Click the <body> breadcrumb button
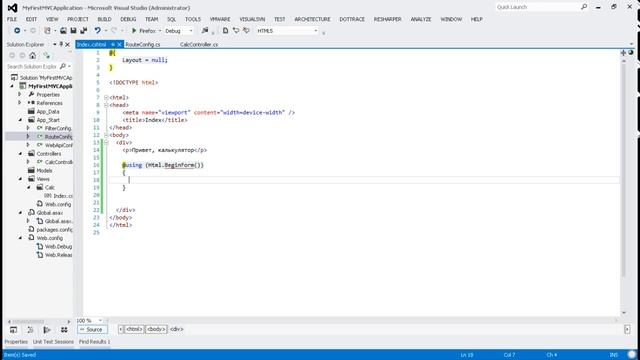Image resolution: width=640 pixels, height=360 pixels. point(156,329)
